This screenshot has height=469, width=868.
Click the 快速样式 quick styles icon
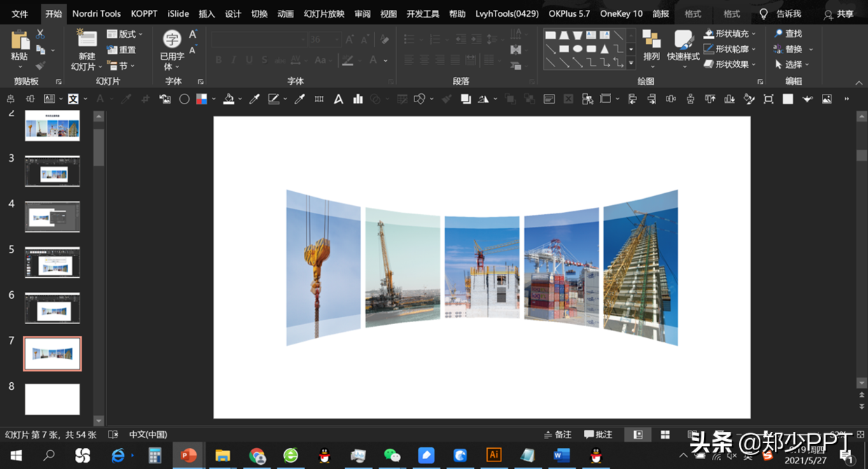point(683,39)
